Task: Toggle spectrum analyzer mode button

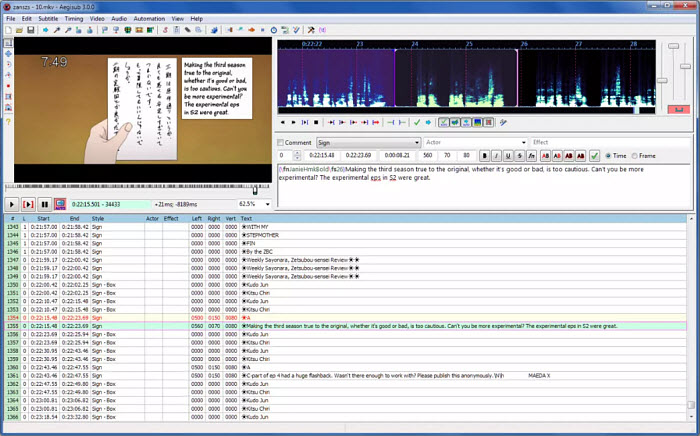Action: 477,122
